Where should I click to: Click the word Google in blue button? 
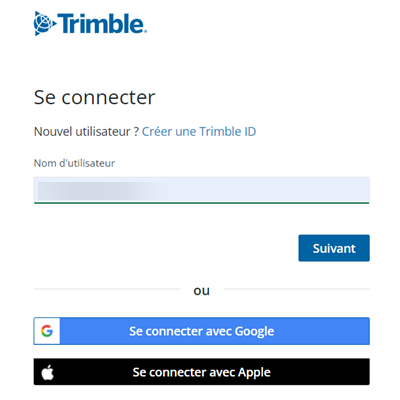pos(254,331)
